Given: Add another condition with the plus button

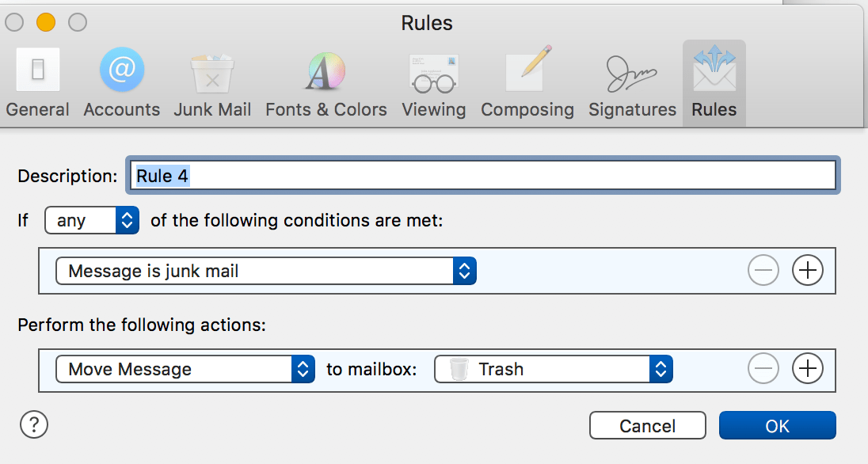Looking at the screenshot, I should point(808,270).
